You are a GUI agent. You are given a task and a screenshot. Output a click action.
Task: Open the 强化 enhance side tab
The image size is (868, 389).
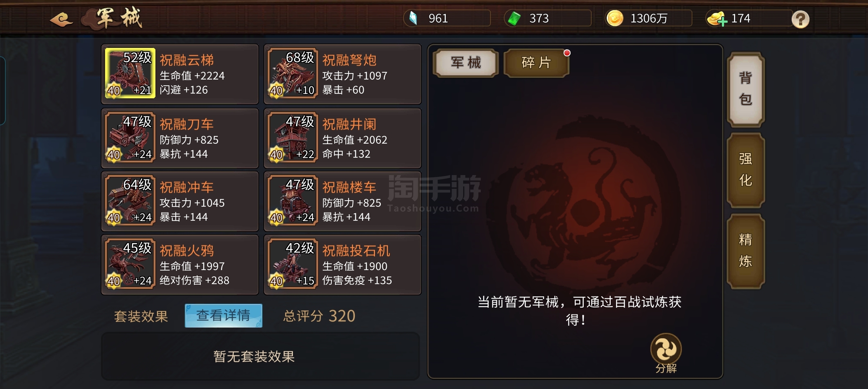(746, 170)
